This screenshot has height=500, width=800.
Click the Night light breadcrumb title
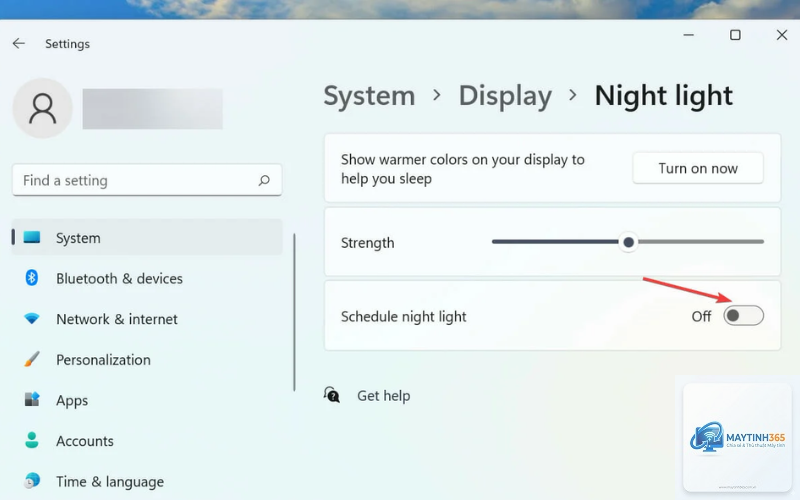pos(664,95)
